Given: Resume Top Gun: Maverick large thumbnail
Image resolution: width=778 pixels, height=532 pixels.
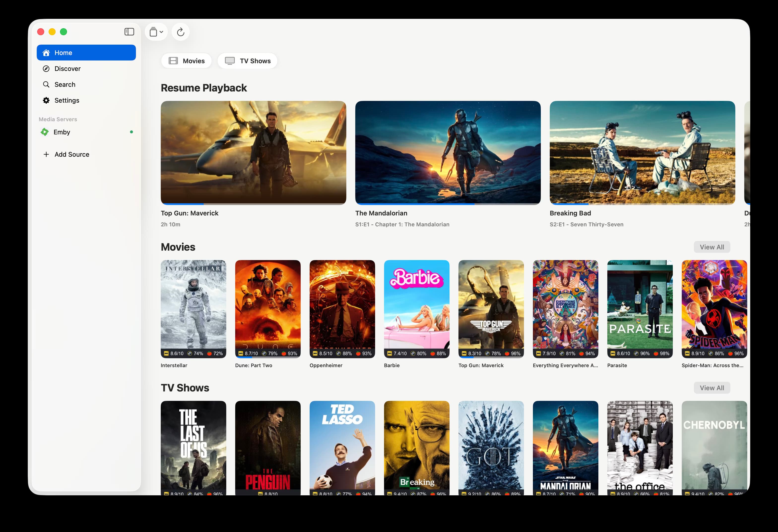Looking at the screenshot, I should (x=253, y=152).
